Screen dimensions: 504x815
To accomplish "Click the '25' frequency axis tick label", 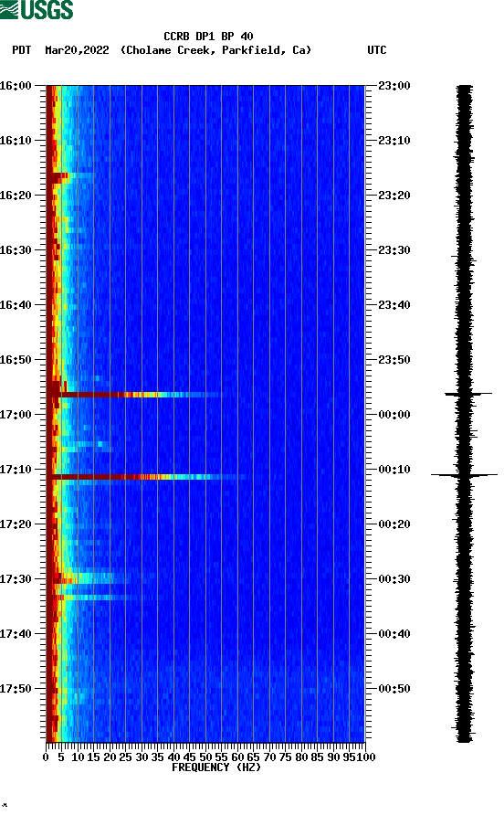I will [126, 757].
